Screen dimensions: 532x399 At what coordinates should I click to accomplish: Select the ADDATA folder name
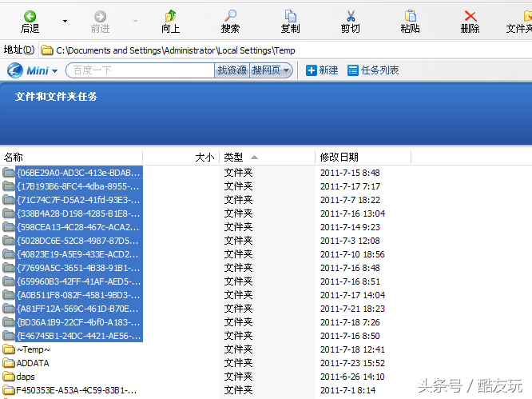33,363
